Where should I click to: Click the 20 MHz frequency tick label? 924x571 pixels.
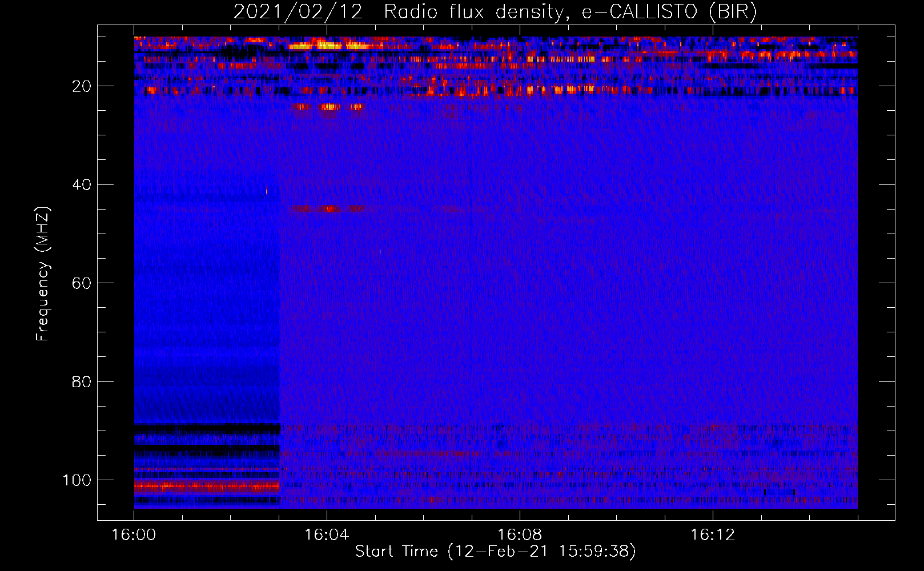[82, 86]
